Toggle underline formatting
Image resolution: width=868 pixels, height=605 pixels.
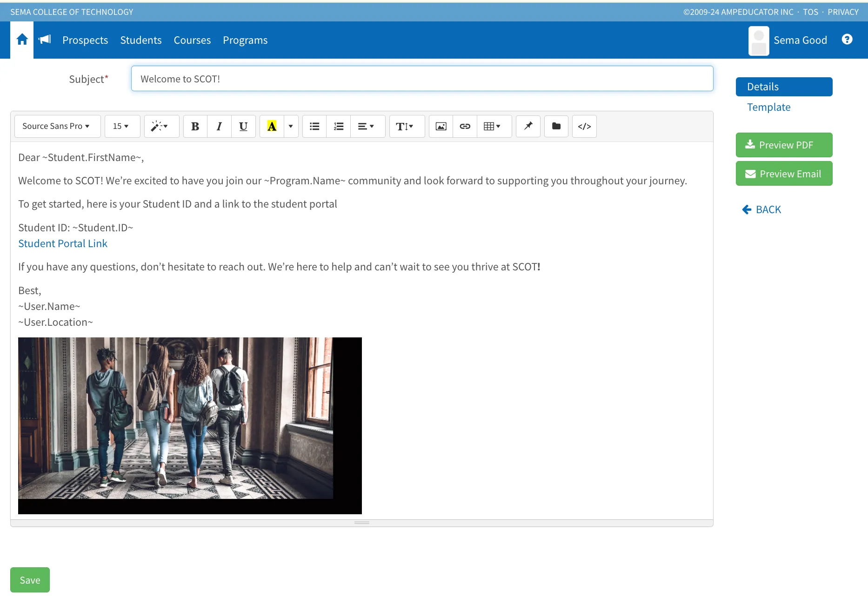coord(243,126)
